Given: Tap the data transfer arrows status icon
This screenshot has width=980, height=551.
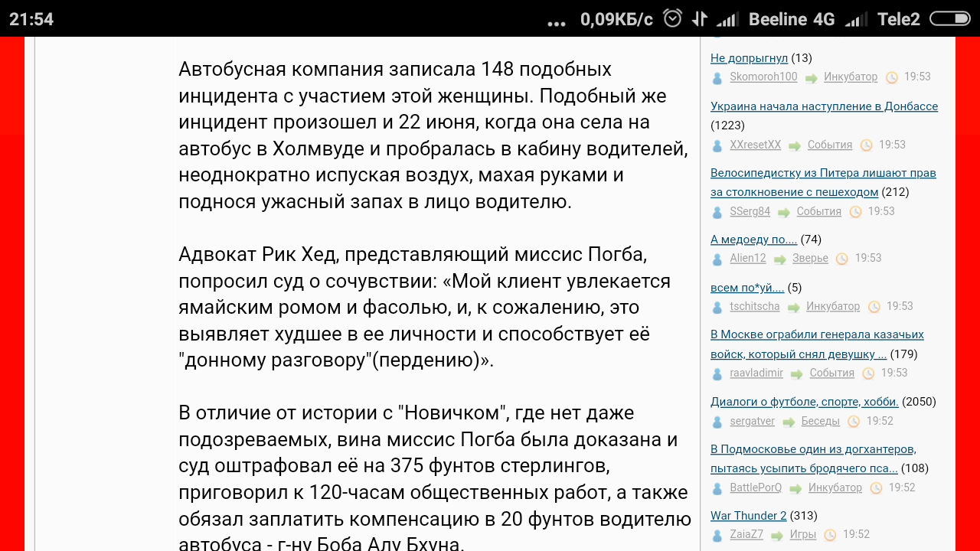Looking at the screenshot, I should point(699,19).
